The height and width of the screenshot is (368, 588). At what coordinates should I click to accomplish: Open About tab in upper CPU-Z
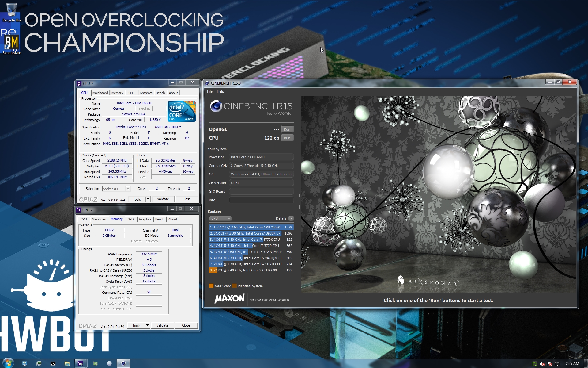click(173, 93)
